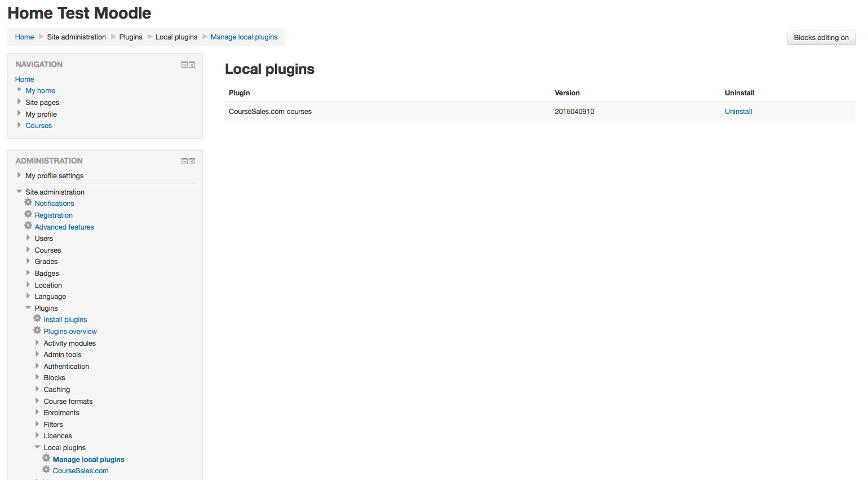Viewport: 868px width, 480px height.
Task: Hide the Administration block with its minus icon
Action: [x=184, y=161]
